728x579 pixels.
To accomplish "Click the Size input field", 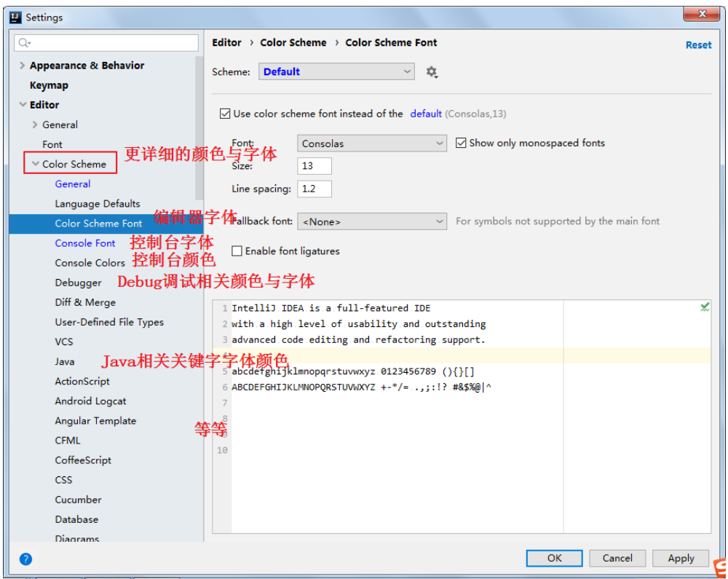I will coord(314,166).
